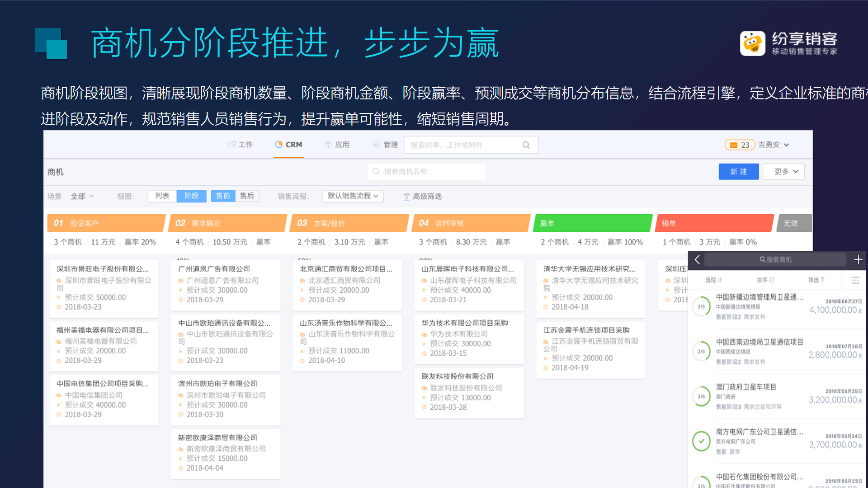Open the 应用 tab
This screenshot has width=868, height=488.
pos(337,145)
